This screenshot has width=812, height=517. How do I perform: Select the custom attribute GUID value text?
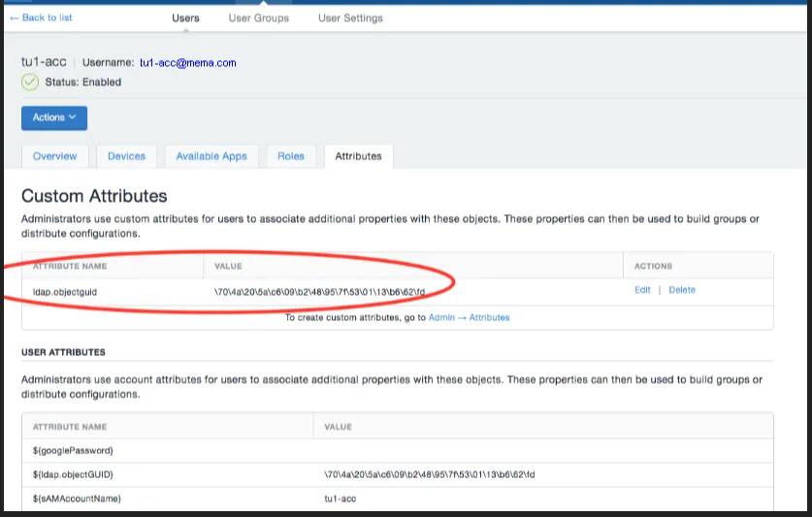(319, 292)
